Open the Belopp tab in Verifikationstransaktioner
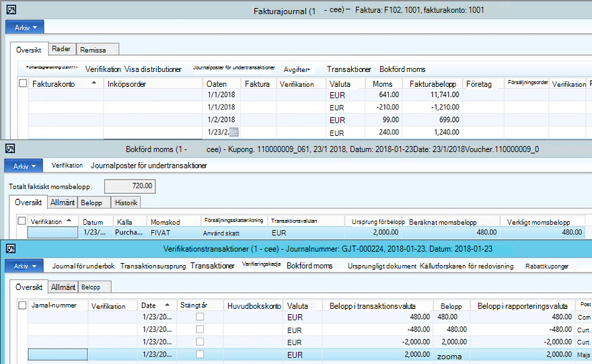 (x=94, y=287)
